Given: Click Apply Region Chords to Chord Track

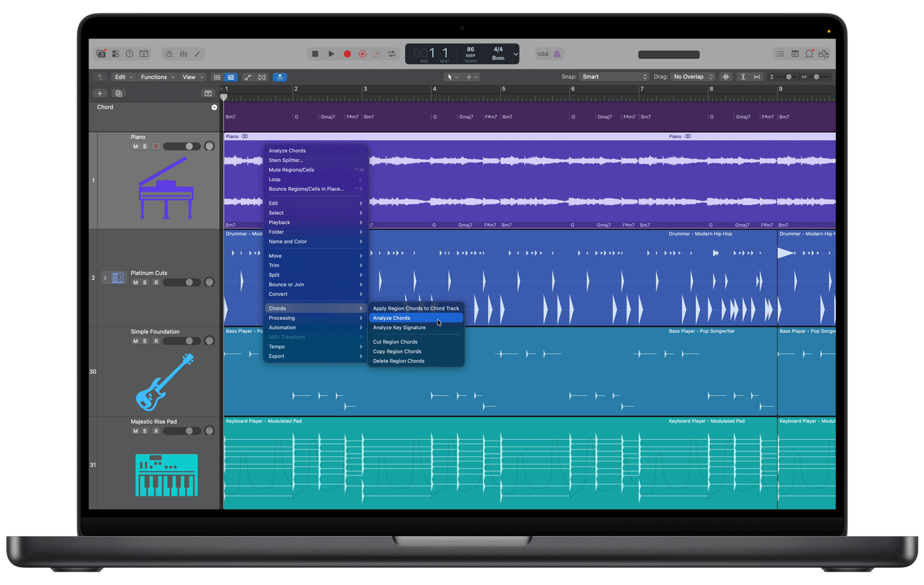Looking at the screenshot, I should pos(416,308).
